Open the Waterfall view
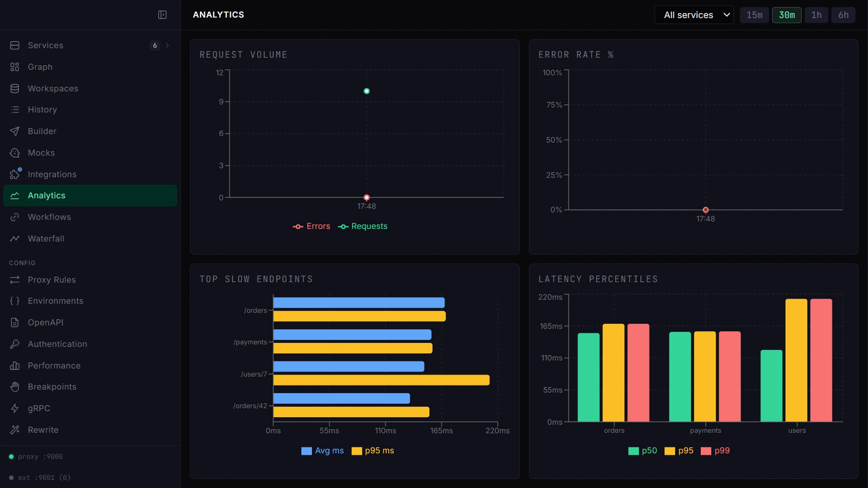This screenshot has height=488, width=868. tap(90, 238)
